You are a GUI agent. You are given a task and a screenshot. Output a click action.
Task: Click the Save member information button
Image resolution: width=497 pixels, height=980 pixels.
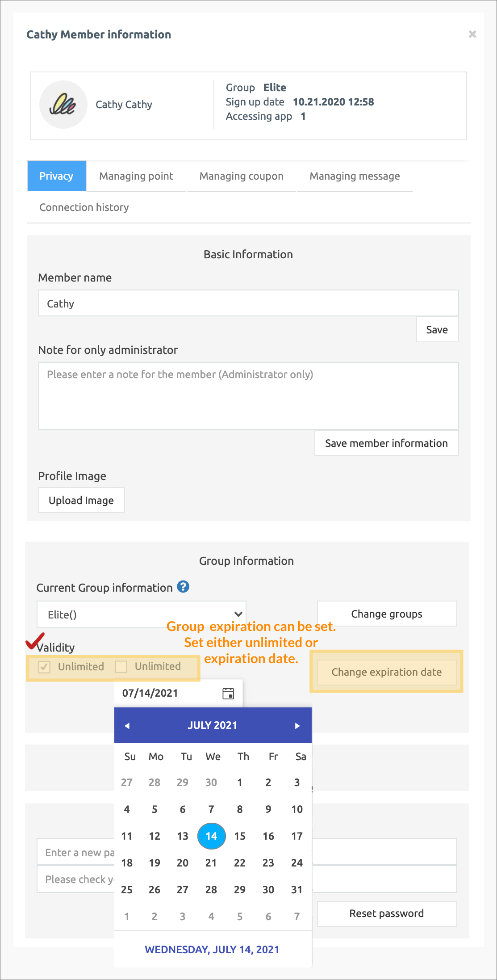pos(386,443)
